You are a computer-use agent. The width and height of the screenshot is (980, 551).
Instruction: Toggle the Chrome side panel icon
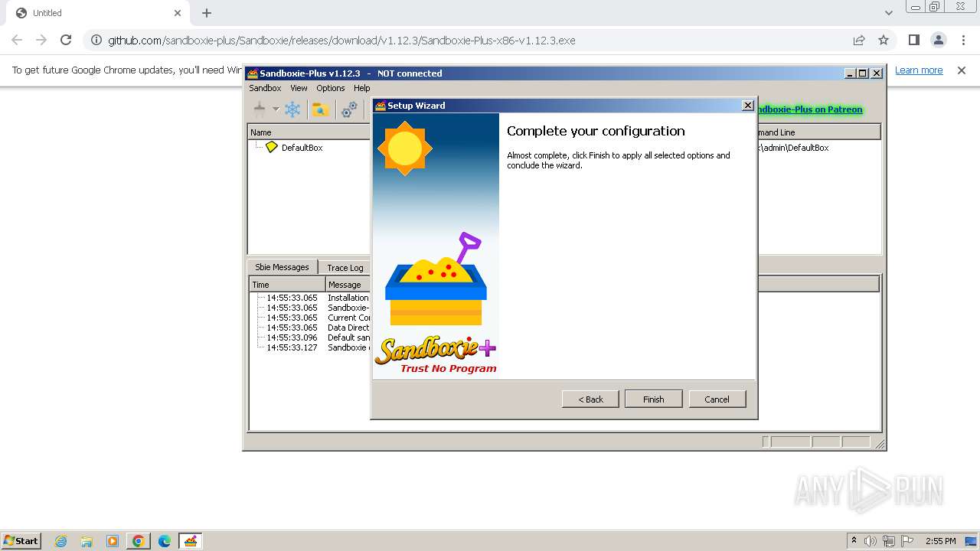point(914,40)
